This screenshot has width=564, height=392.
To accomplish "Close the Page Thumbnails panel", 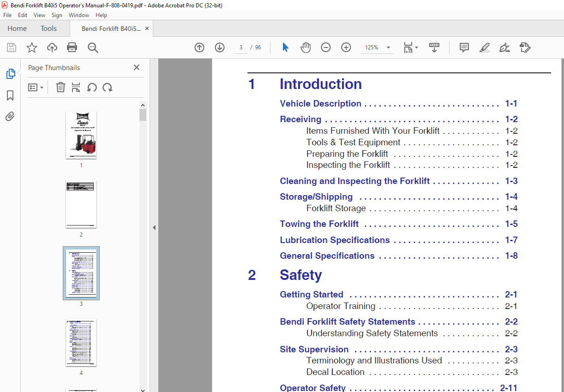I will click(137, 67).
